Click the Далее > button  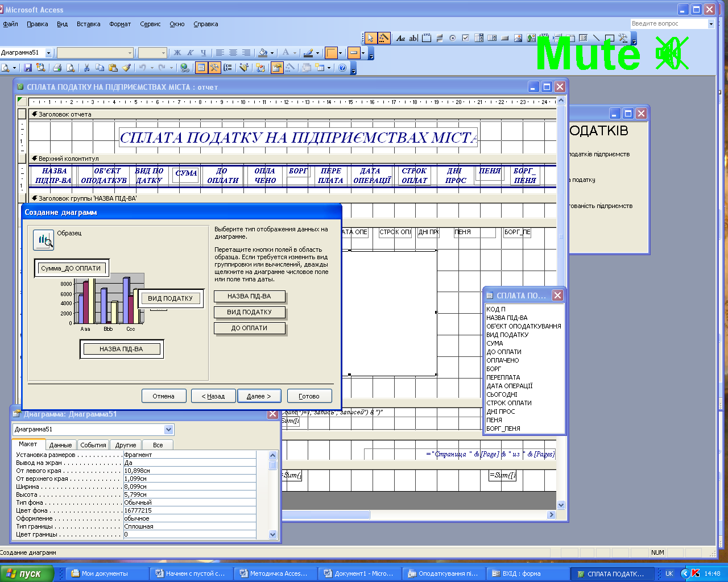pyautogui.click(x=259, y=396)
